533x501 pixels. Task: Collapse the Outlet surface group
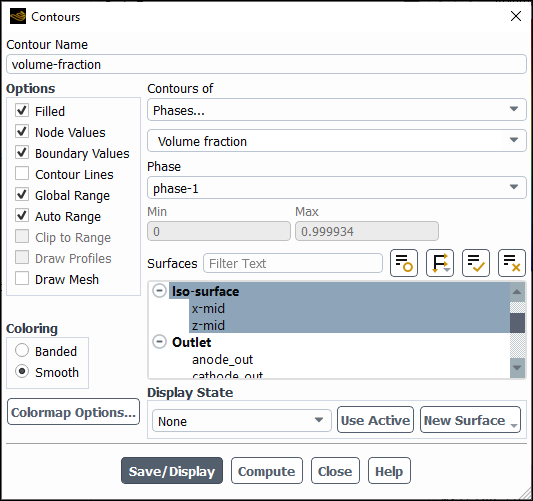pos(159,342)
